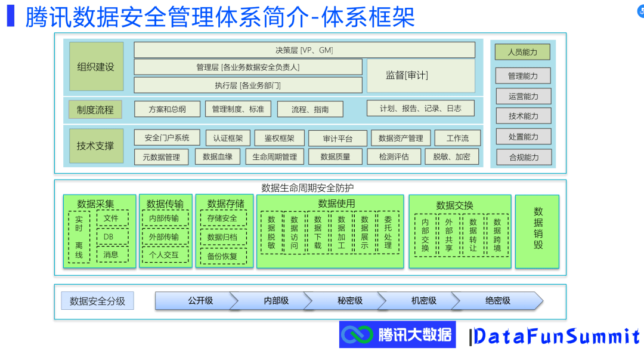644x351 pixels.
Task: Select the 绝密级 arrow segment
Action: click(498, 301)
